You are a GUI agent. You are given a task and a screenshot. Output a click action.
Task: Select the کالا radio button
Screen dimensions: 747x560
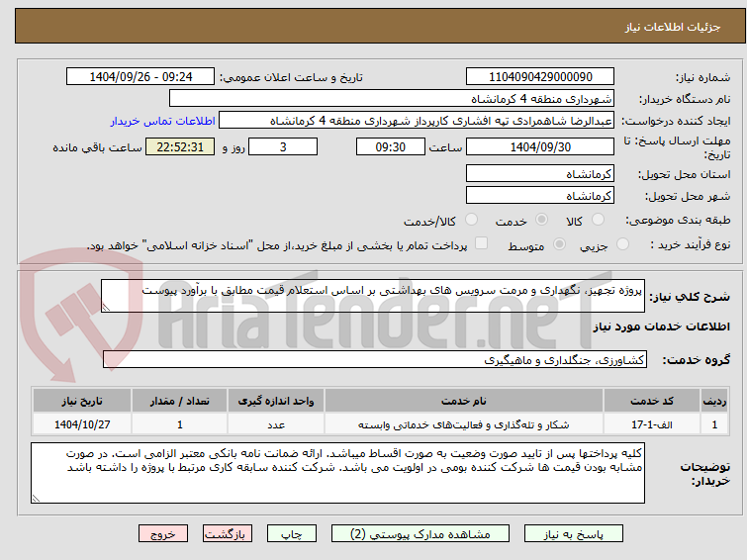[598, 220]
